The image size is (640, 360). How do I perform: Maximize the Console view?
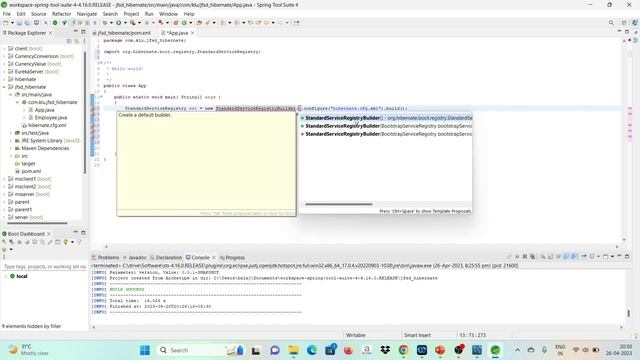pos(627,256)
